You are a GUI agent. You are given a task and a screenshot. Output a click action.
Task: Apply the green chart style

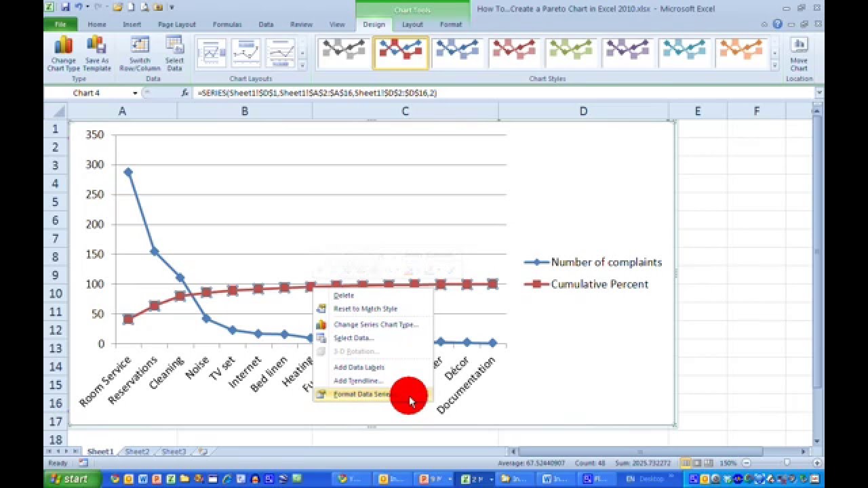click(x=571, y=53)
